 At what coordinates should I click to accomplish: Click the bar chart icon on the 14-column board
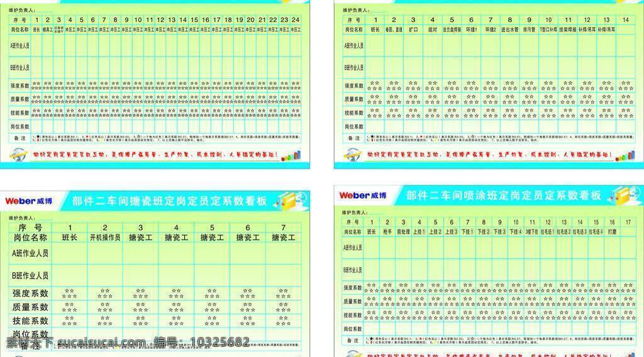[x=625, y=155]
